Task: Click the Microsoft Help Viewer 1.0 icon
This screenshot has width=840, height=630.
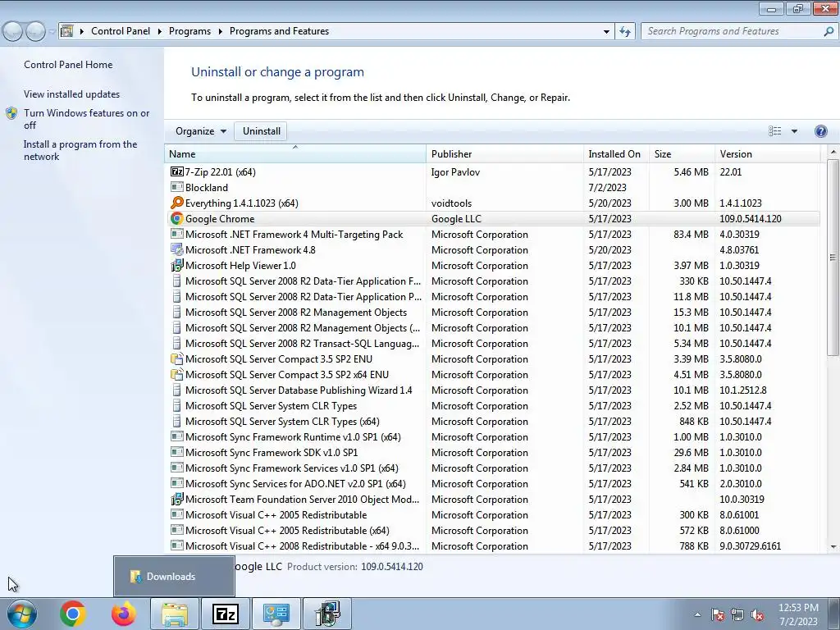Action: pos(177,265)
